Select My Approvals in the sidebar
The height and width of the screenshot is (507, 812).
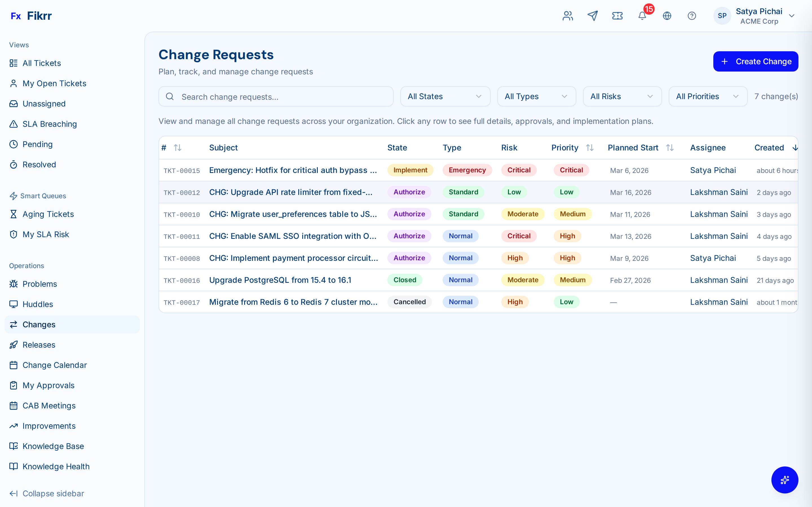click(48, 385)
